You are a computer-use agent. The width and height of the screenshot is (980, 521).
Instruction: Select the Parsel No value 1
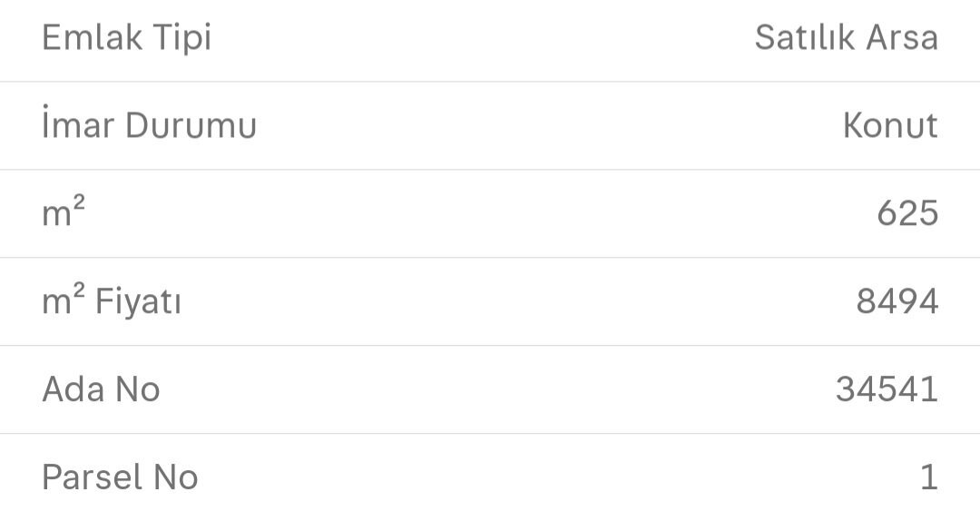tap(927, 477)
